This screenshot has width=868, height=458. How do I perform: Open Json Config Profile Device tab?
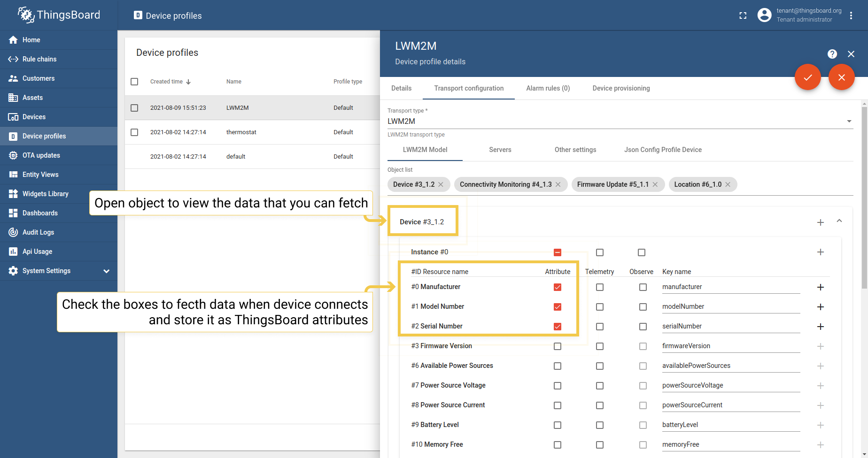tap(663, 150)
